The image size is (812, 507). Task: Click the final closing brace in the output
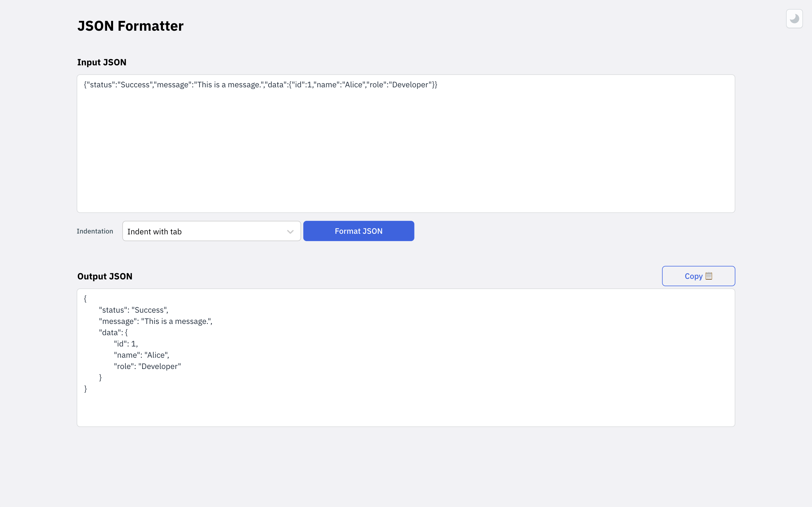point(85,389)
